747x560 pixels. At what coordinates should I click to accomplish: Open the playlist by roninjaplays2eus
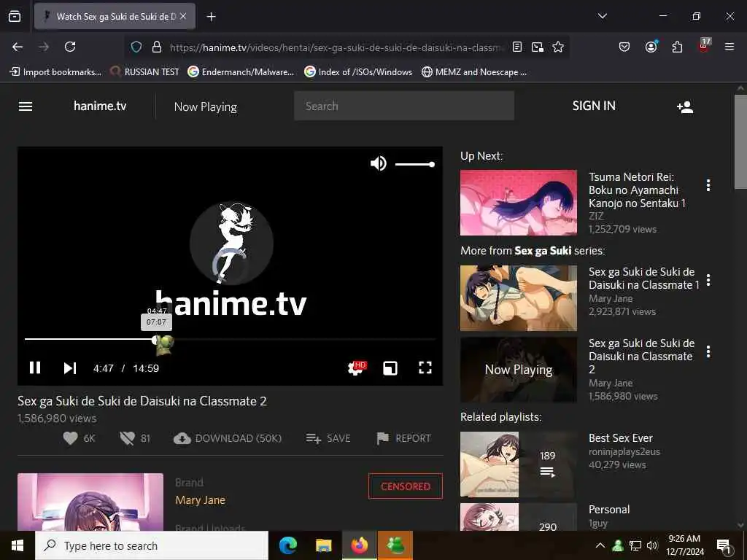[620, 438]
